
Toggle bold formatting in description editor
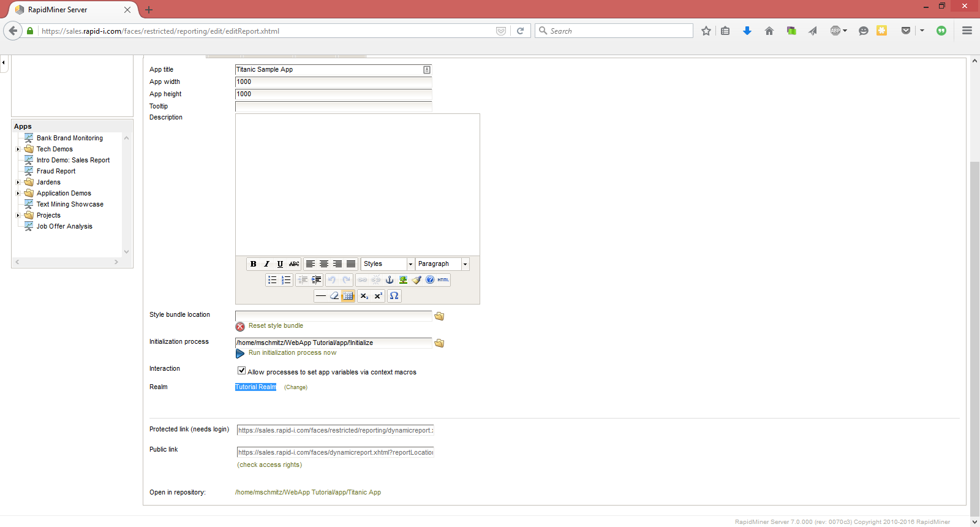[253, 264]
